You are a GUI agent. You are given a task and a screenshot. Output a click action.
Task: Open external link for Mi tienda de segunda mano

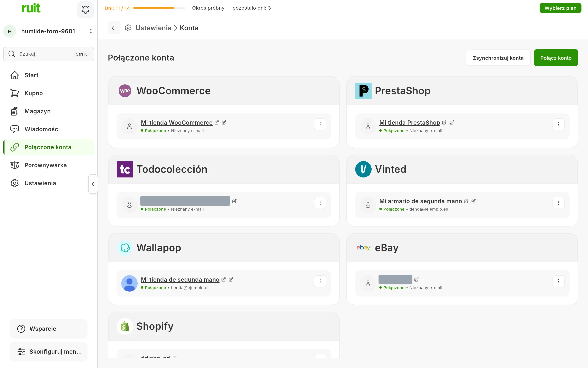coord(224,279)
